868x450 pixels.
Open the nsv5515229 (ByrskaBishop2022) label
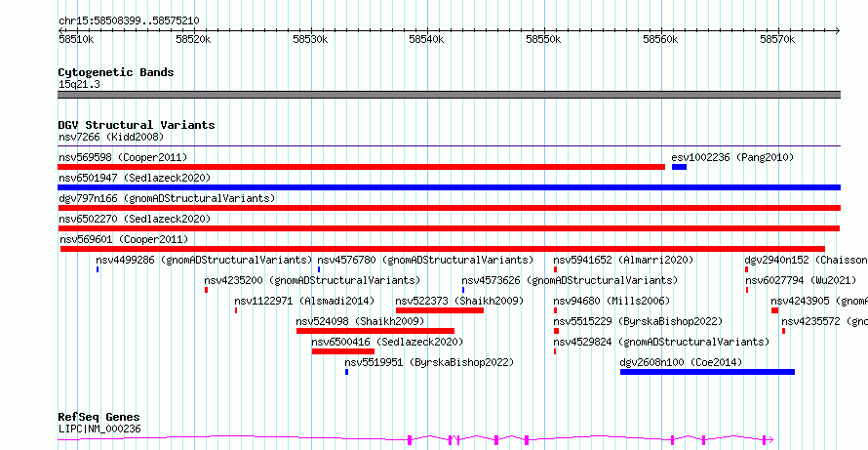[638, 321]
